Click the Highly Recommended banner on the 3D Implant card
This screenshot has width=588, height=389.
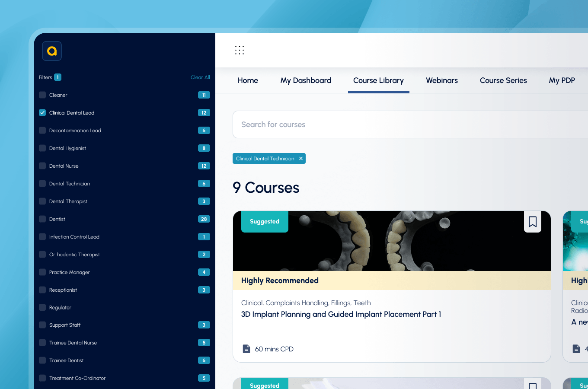392,281
